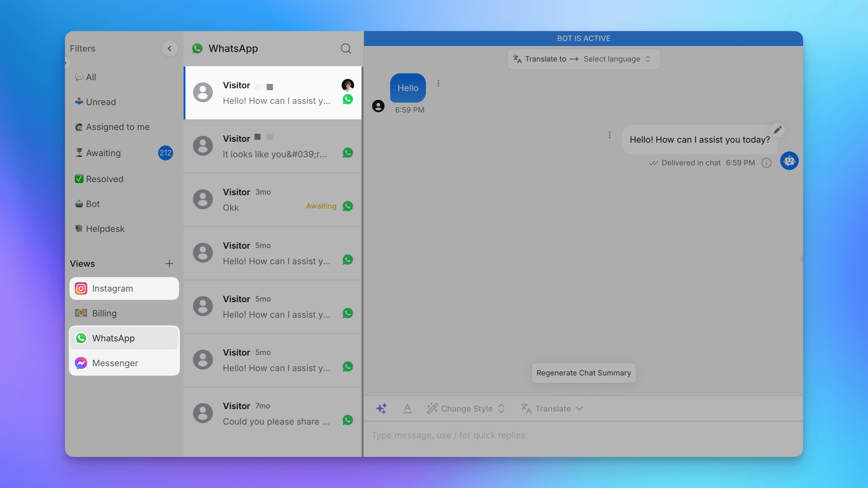Click the bot avatar beside the reply

point(789,161)
